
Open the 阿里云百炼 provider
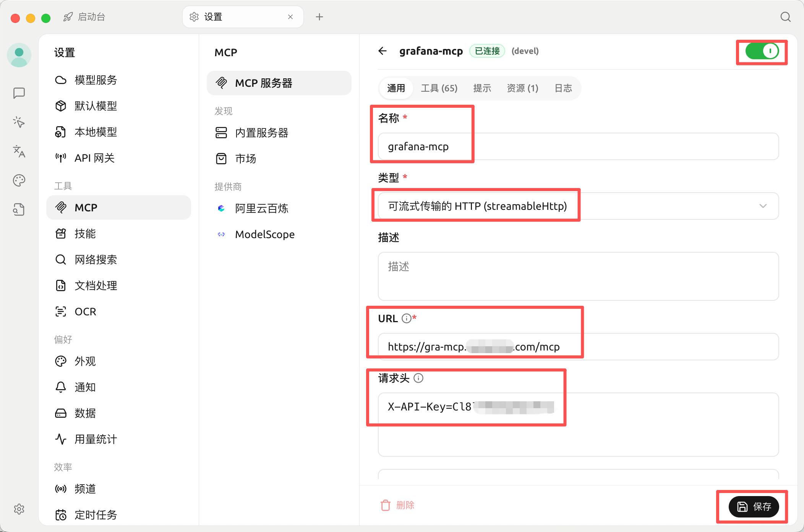tap(279, 208)
